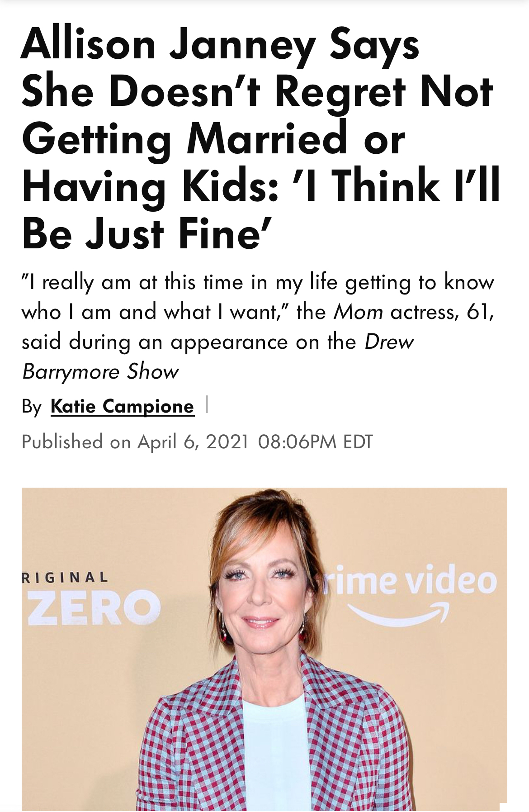Open author Katie Campione's profile link
This screenshot has height=812, width=529.
click(x=122, y=406)
